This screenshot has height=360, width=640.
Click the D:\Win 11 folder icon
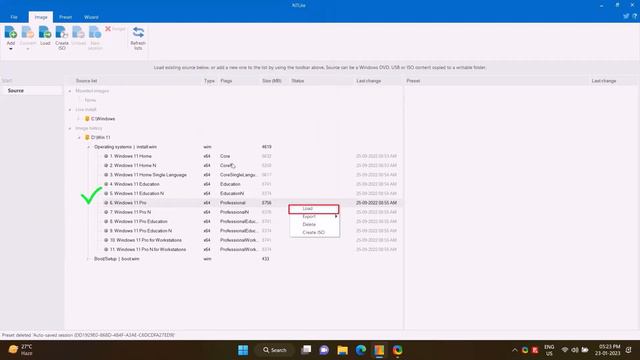87,138
